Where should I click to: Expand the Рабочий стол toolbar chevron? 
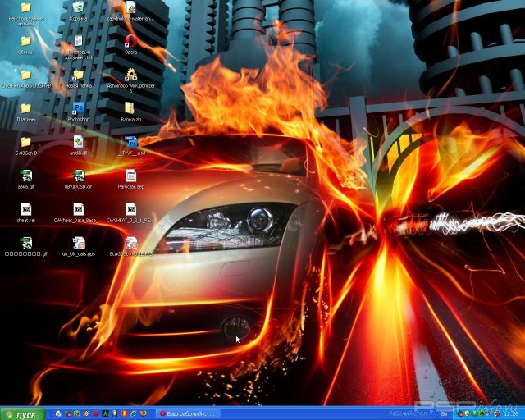pos(434,414)
